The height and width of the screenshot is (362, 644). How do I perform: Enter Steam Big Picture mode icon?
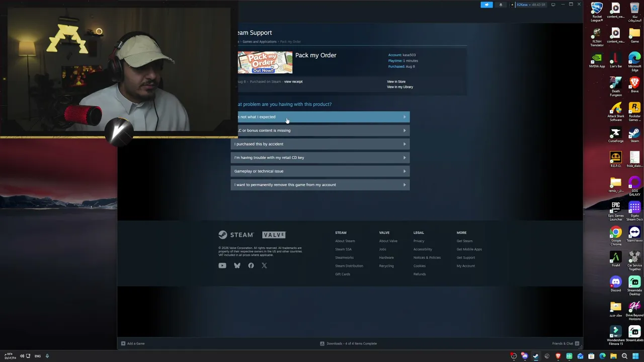553,5
